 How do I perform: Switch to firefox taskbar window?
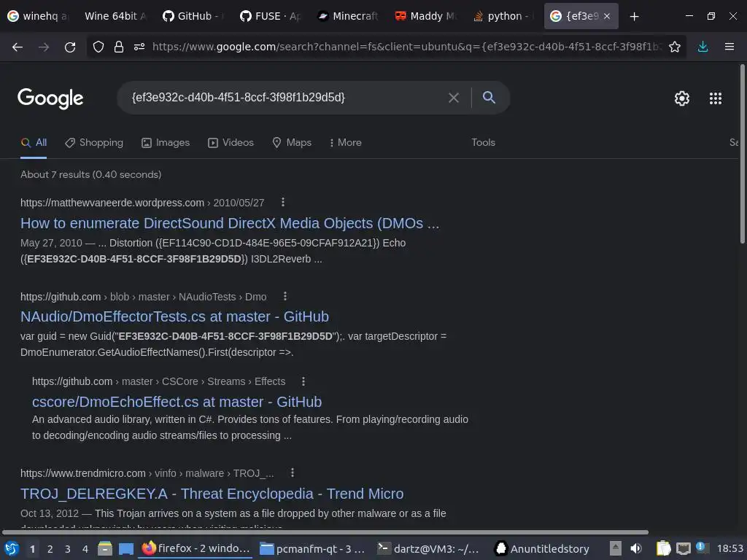(x=196, y=548)
